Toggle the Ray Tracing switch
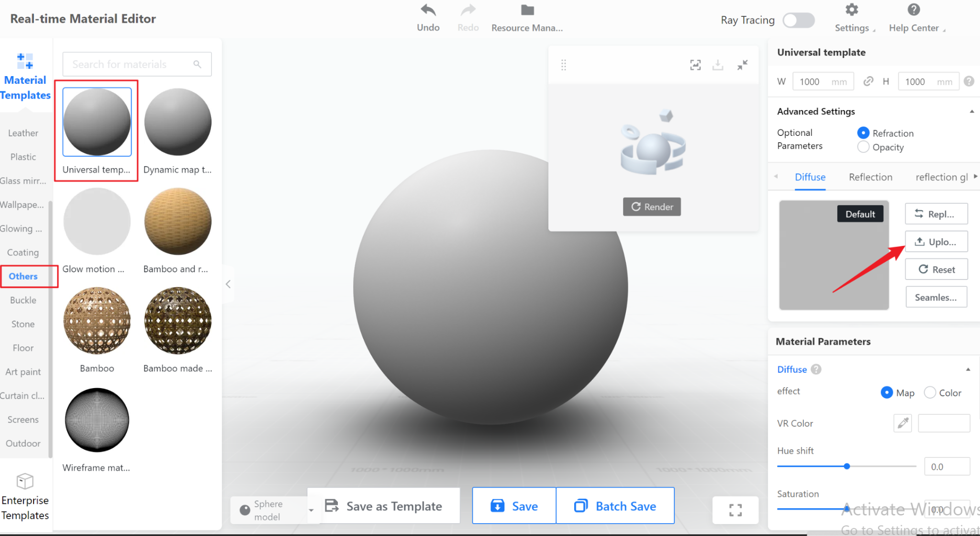980x536 pixels. 799,20
